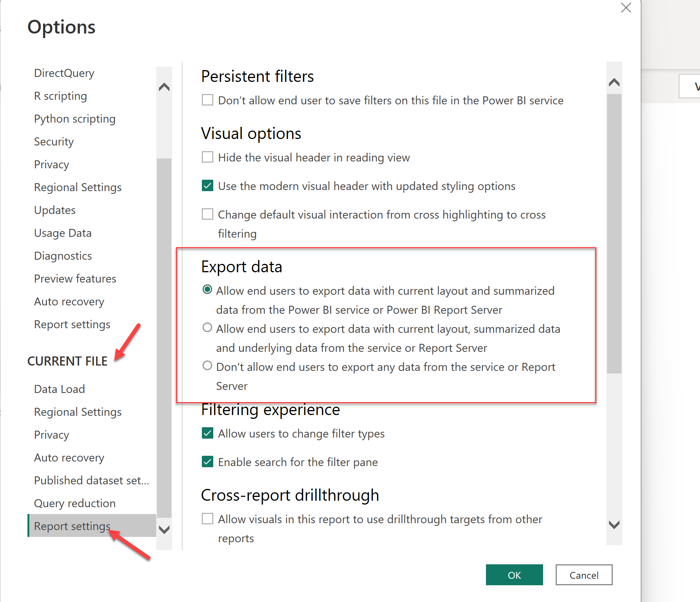Image resolution: width=700 pixels, height=602 pixels.
Task: Click the Cancel button
Action: click(x=584, y=575)
